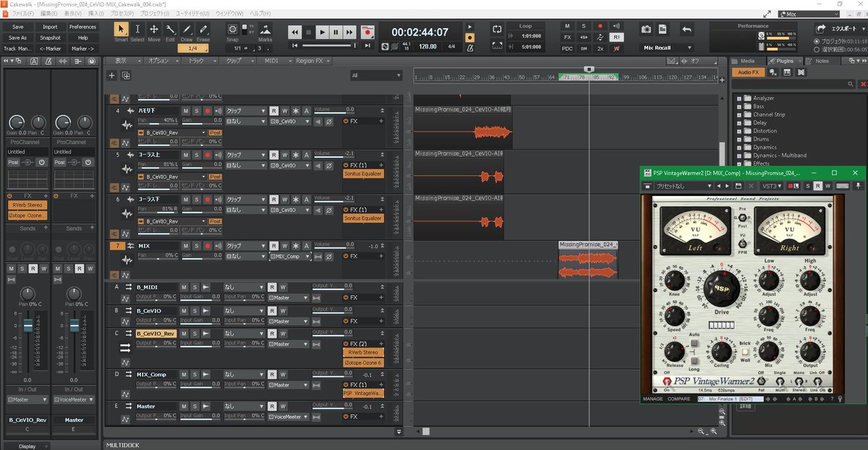Toggle global FX bypass button

567,37
